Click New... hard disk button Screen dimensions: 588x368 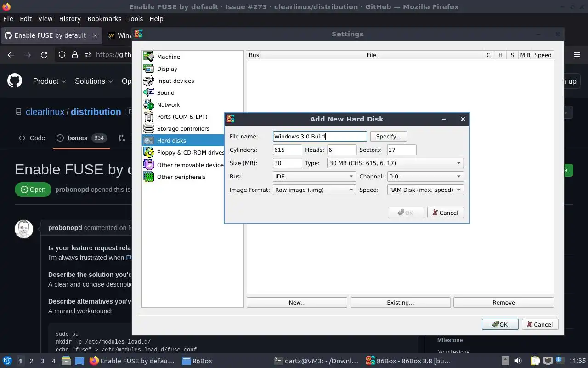(x=297, y=302)
